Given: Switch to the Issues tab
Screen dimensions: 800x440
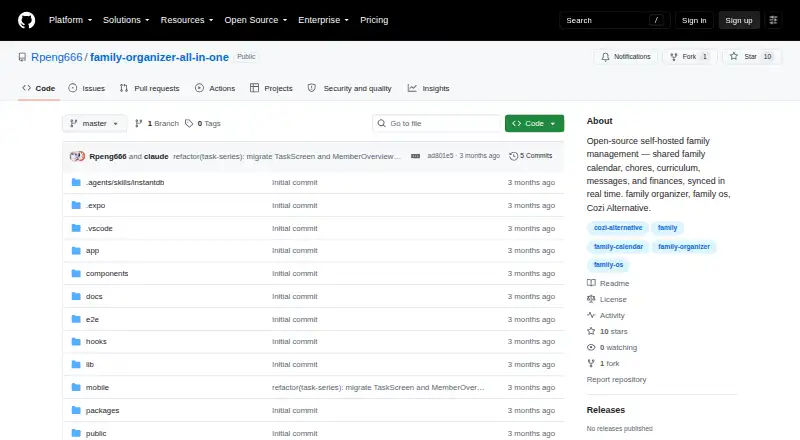Looking at the screenshot, I should pyautogui.click(x=87, y=88).
